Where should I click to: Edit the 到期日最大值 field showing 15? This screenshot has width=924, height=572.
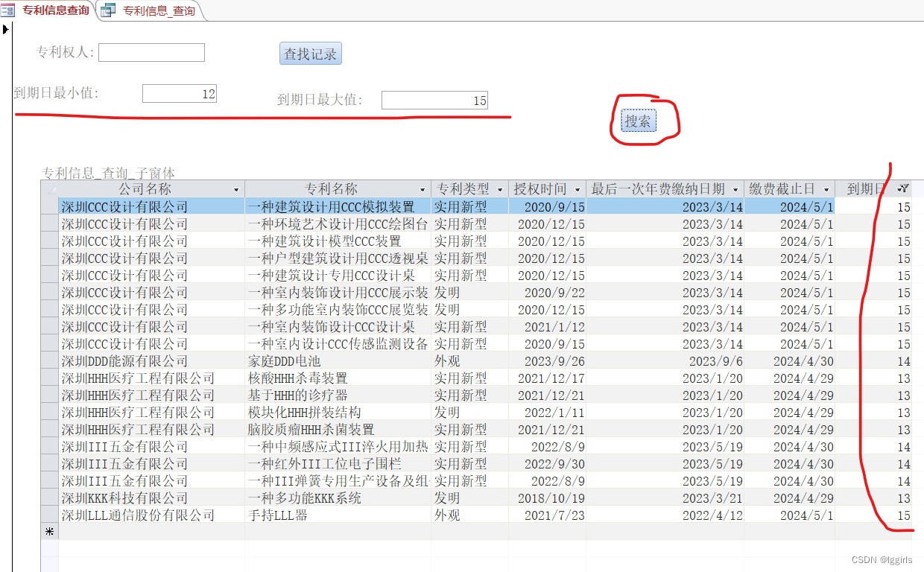coord(434,100)
